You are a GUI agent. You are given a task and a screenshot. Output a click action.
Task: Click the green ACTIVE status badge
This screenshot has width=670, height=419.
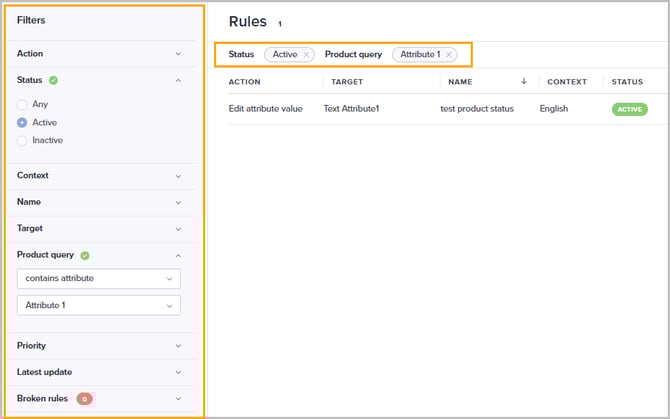click(x=629, y=109)
